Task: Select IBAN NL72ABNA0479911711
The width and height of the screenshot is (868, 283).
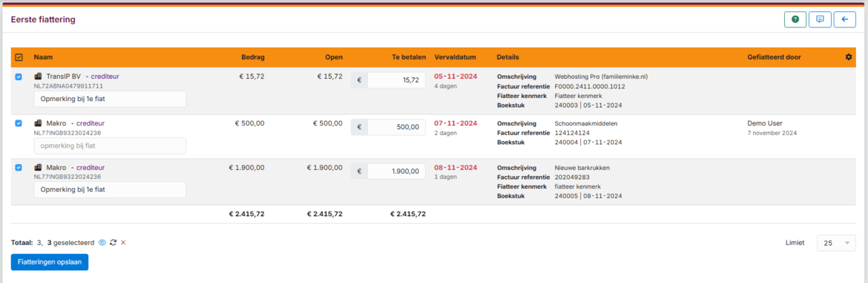Action: (x=69, y=86)
